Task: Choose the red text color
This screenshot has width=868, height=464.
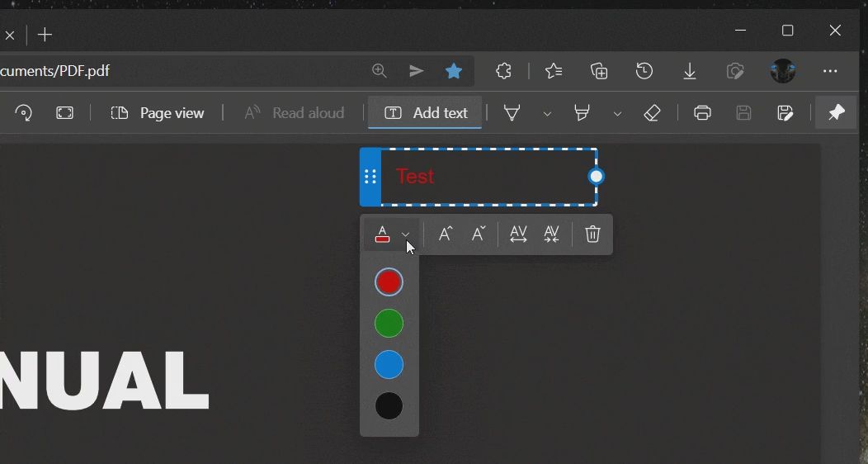Action: [x=389, y=282]
